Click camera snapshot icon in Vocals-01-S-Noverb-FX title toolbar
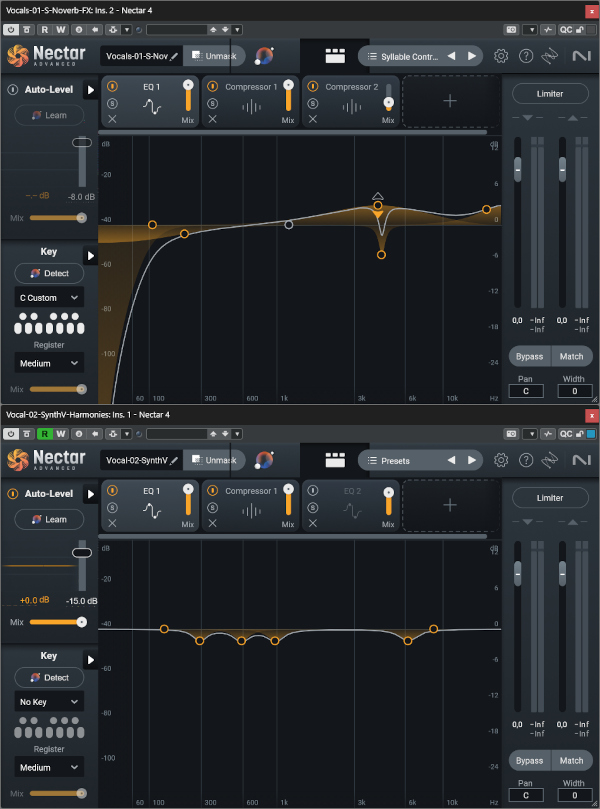 [x=511, y=29]
